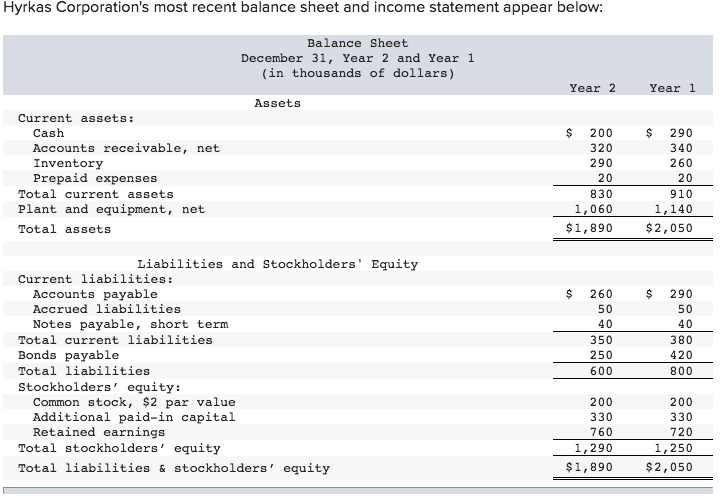Screen dimensions: 725x497
Task: Click the 'Retained earnings' row label
Action: point(99,433)
